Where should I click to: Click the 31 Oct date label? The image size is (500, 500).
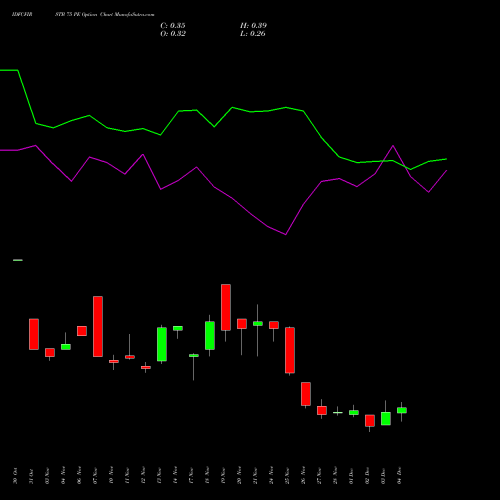tap(31, 476)
